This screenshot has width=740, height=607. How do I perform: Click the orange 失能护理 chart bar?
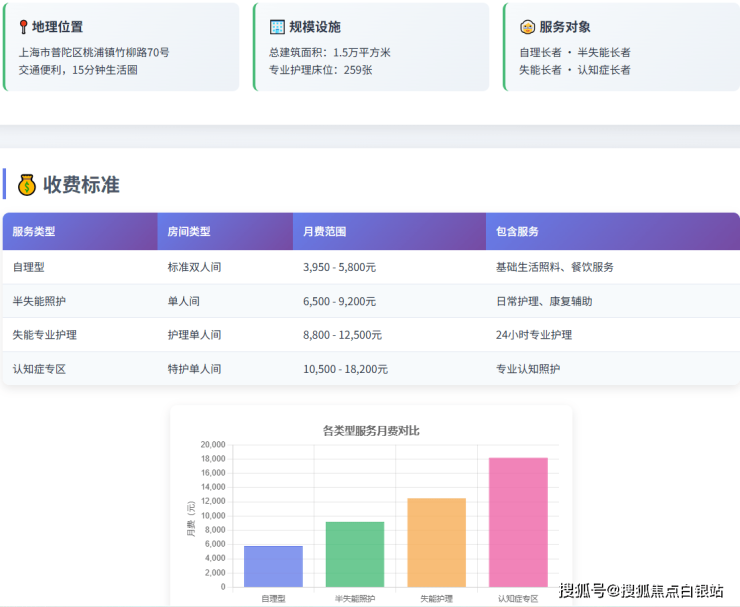click(x=437, y=542)
